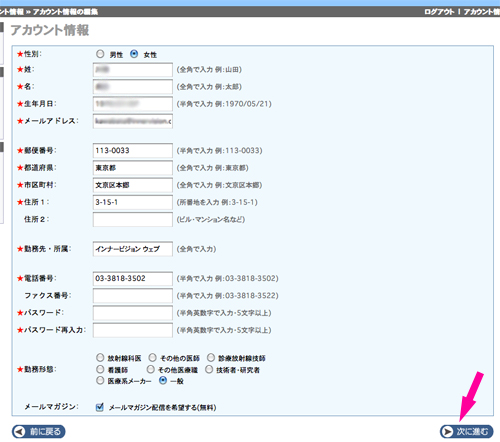Choose the 放射線科医 radio option
The width and height of the screenshot is (500, 442).
[x=100, y=358]
